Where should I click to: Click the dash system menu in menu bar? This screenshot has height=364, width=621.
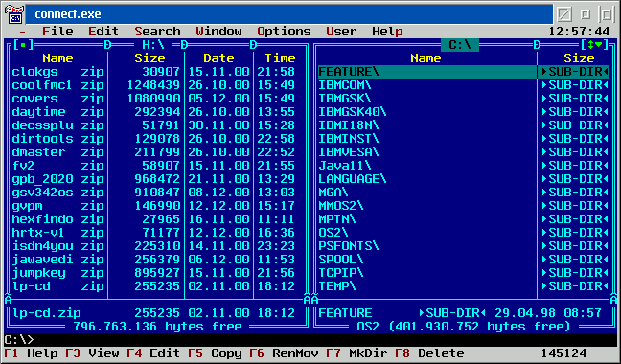(x=23, y=32)
